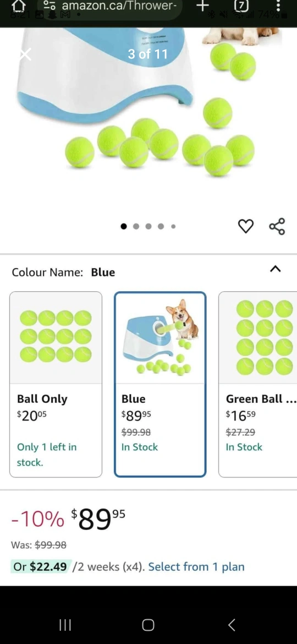The image size is (297, 644).
Task: Tap the site settings icon in address bar
Action: tap(50, 6)
